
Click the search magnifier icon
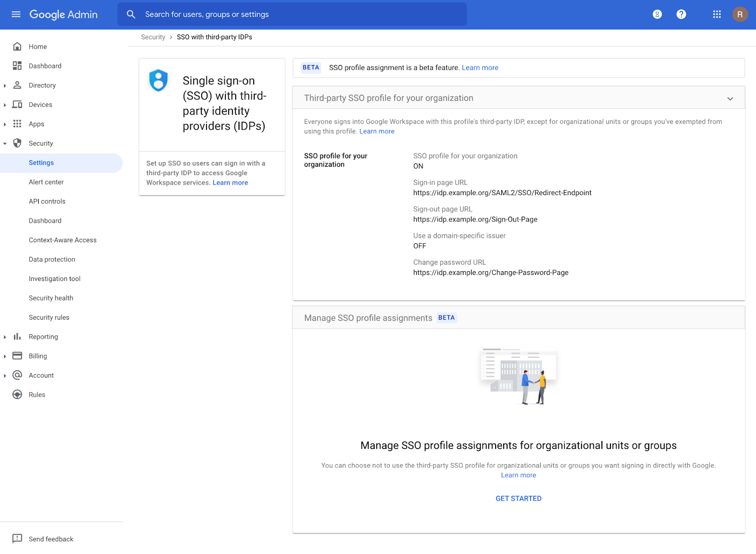[131, 14]
